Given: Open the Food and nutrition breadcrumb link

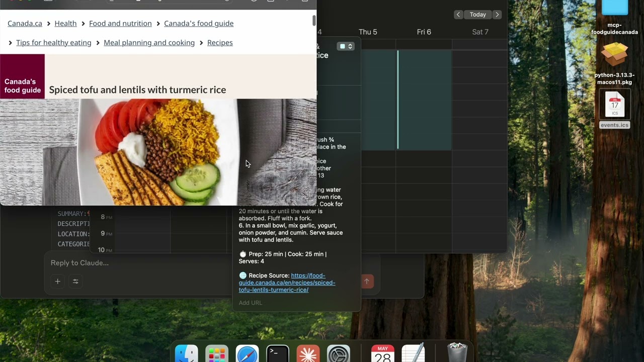Looking at the screenshot, I should coord(120,24).
